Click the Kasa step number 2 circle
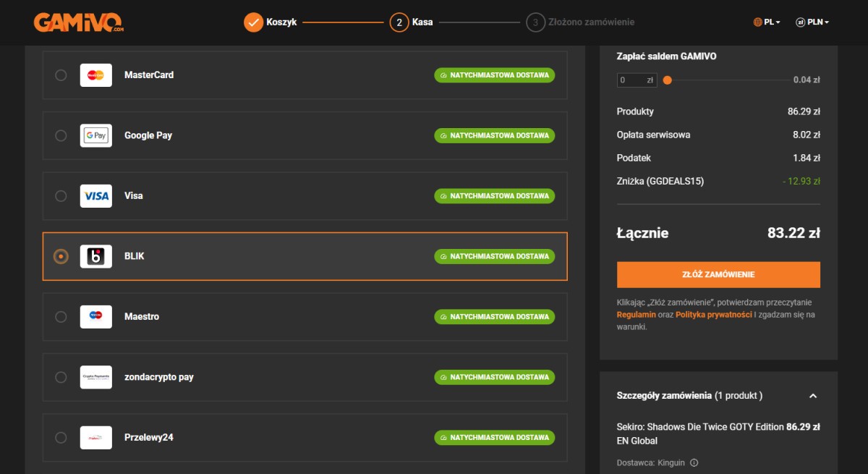Image resolution: width=868 pixels, height=474 pixels. [399, 22]
